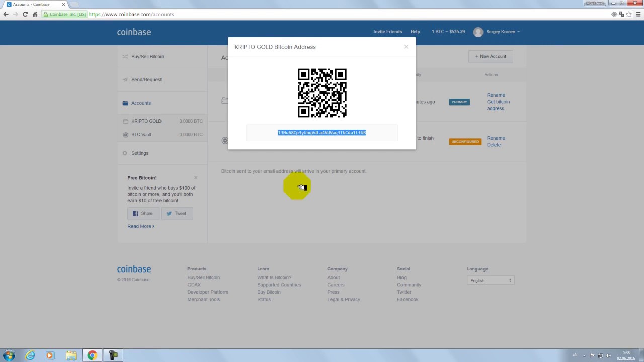Click Delete for the unconfigured vault
Screen dimensions: 644x362
[x=494, y=145]
